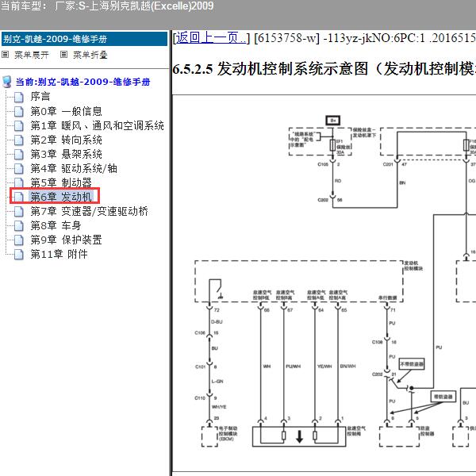Click the page icon beside 第6章 发动机
Viewport: 476px width, 476px height.
click(18, 197)
